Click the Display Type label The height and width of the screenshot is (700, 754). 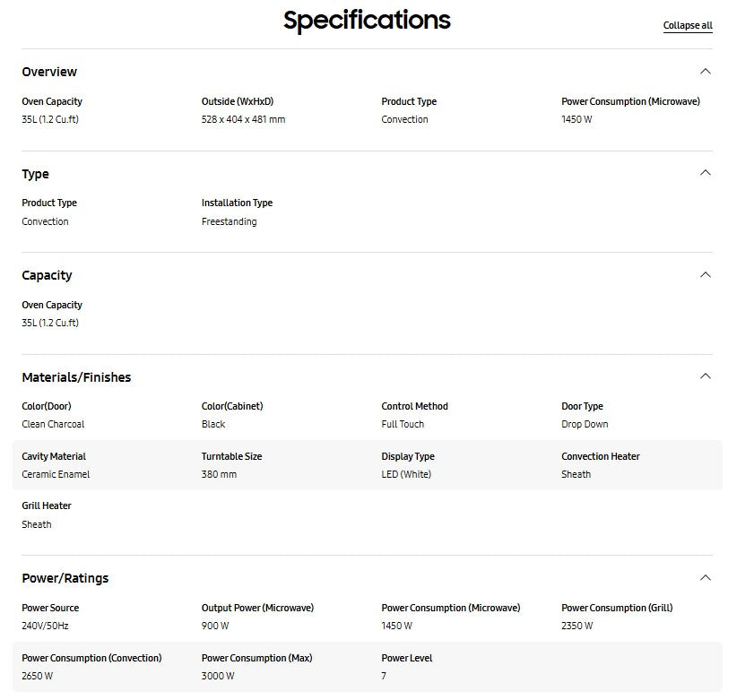(x=408, y=456)
